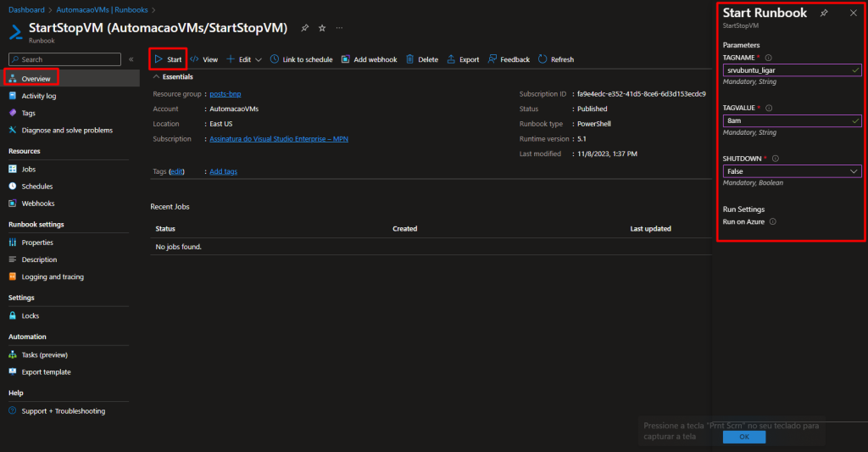Click the Add tags link
Viewport: 868px width, 452px height.
[223, 171]
